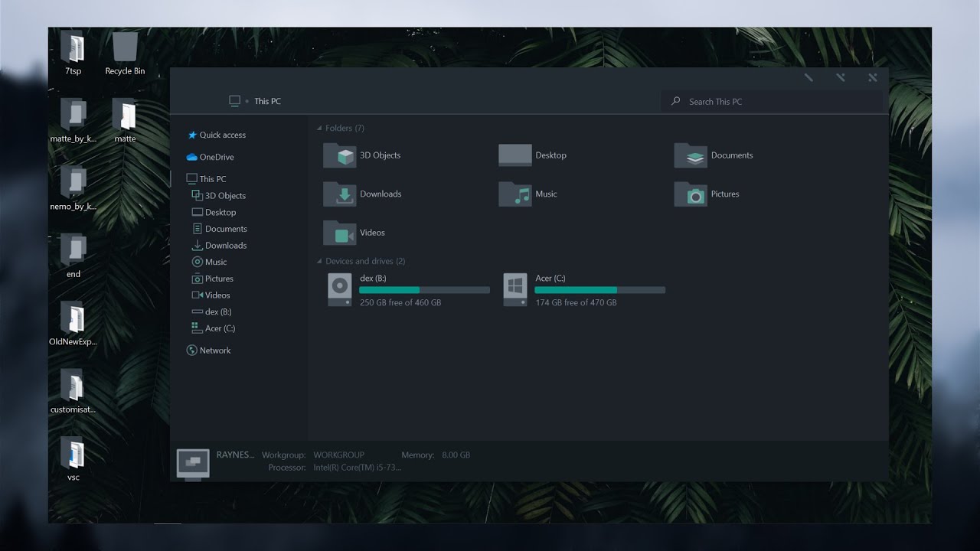Click the 3D Objects folder label

pos(381,155)
